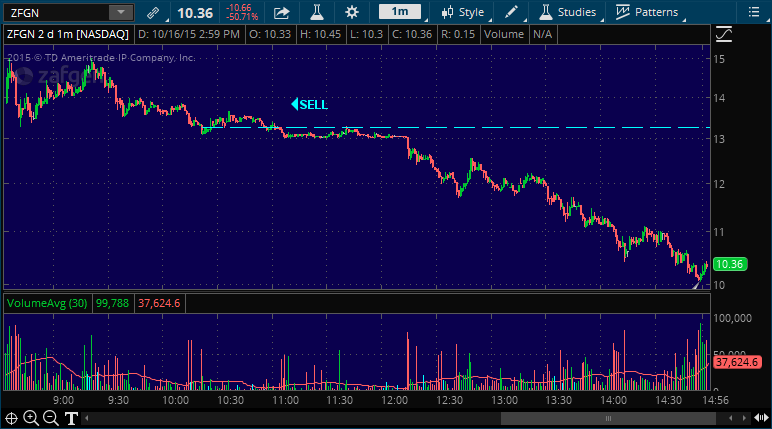Click the R: 0.15 range value
The width and height of the screenshot is (772, 429).
[x=458, y=34]
